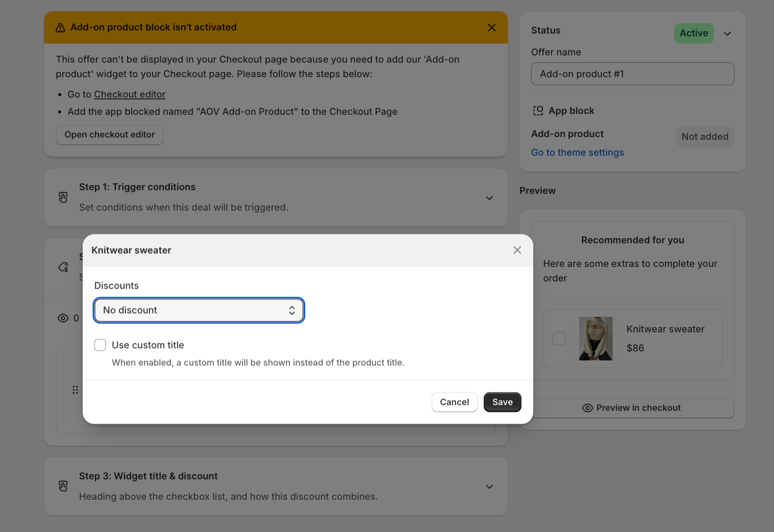Click Step 1: Trigger conditions heading
This screenshot has height=532, width=774.
pyautogui.click(x=137, y=187)
